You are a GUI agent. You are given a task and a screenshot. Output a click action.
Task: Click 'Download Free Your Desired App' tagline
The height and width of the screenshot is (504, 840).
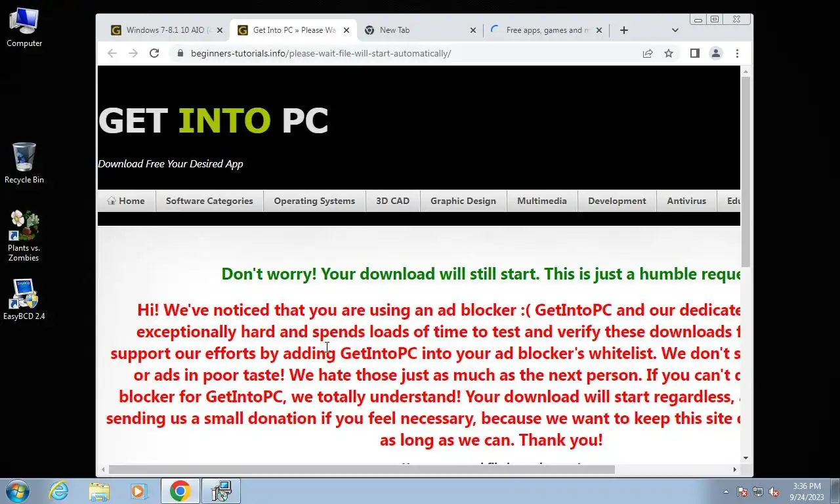click(x=171, y=164)
